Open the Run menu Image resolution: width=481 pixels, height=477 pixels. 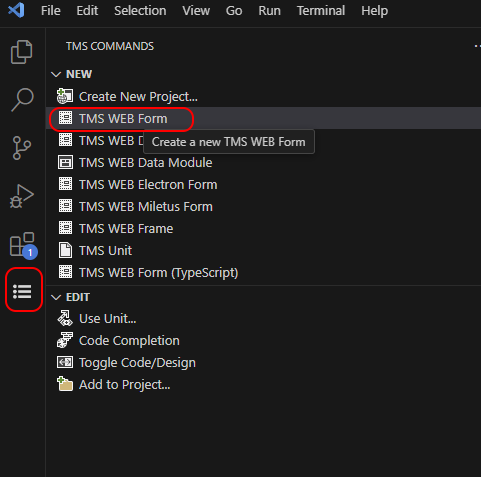click(269, 11)
